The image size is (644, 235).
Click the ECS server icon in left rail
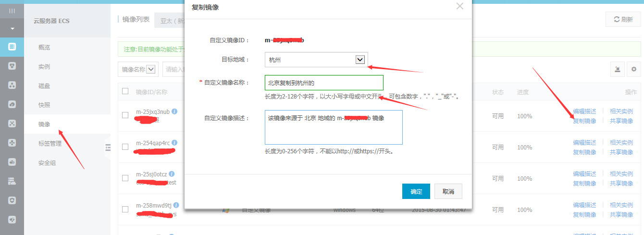point(12,47)
